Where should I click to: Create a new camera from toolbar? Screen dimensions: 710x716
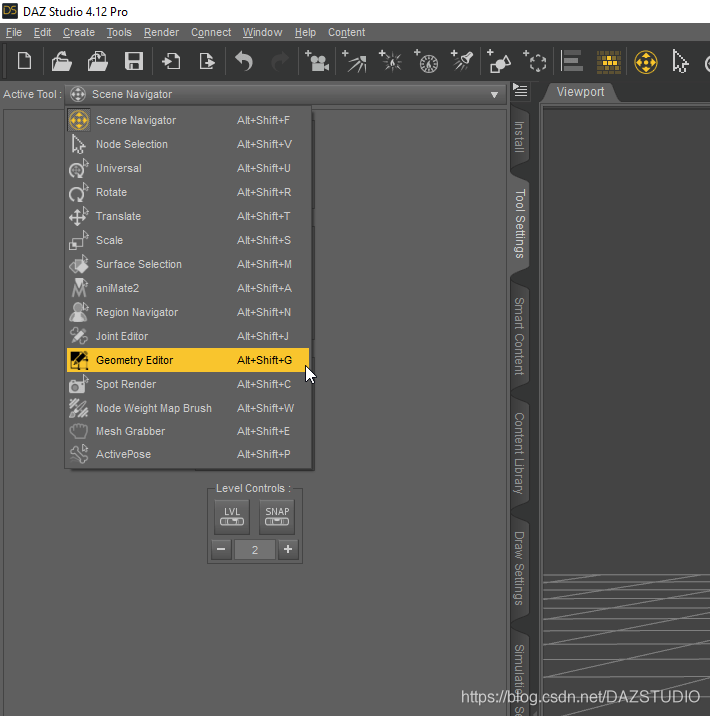pyautogui.click(x=317, y=61)
